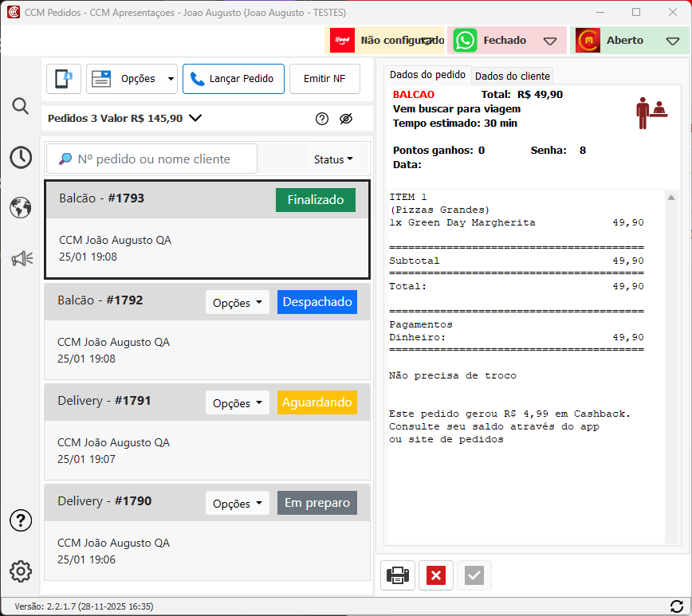Click the Lançar Pedido button
This screenshot has height=616, width=692.
234,79
